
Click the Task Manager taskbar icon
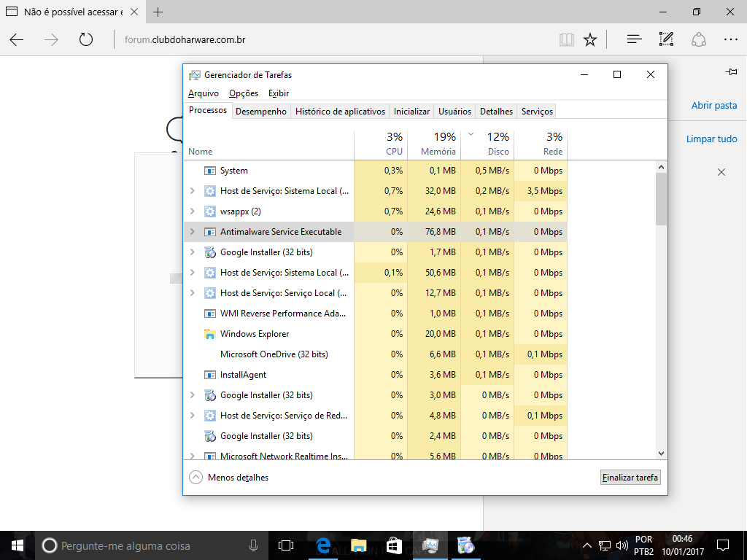(x=430, y=545)
